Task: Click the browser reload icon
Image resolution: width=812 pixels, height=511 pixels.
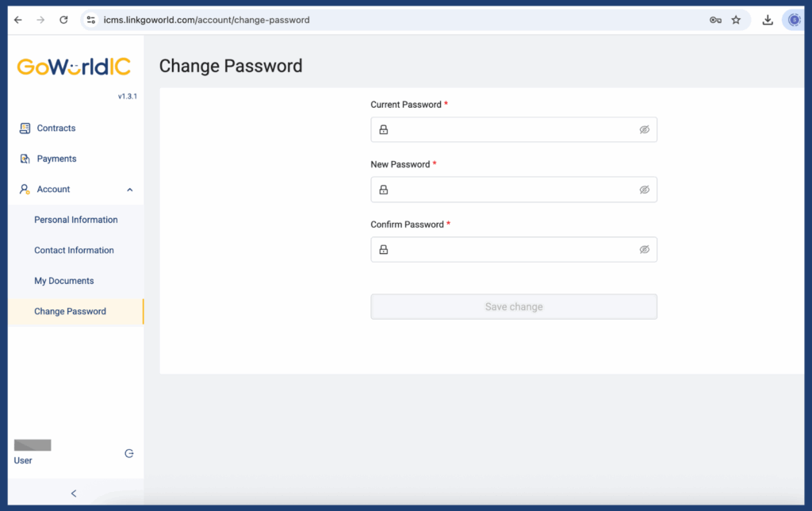Action: click(63, 20)
